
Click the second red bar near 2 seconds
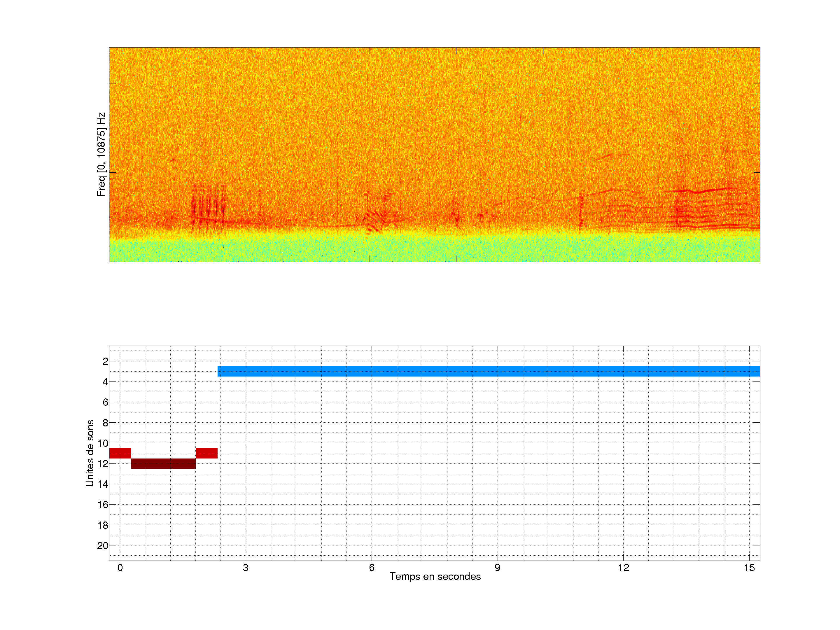[206, 453]
